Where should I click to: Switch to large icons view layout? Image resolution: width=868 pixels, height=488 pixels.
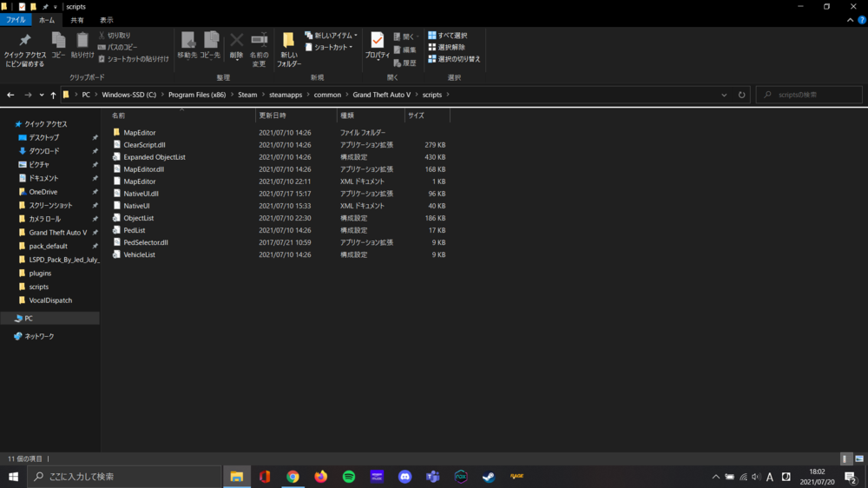pos(859,458)
